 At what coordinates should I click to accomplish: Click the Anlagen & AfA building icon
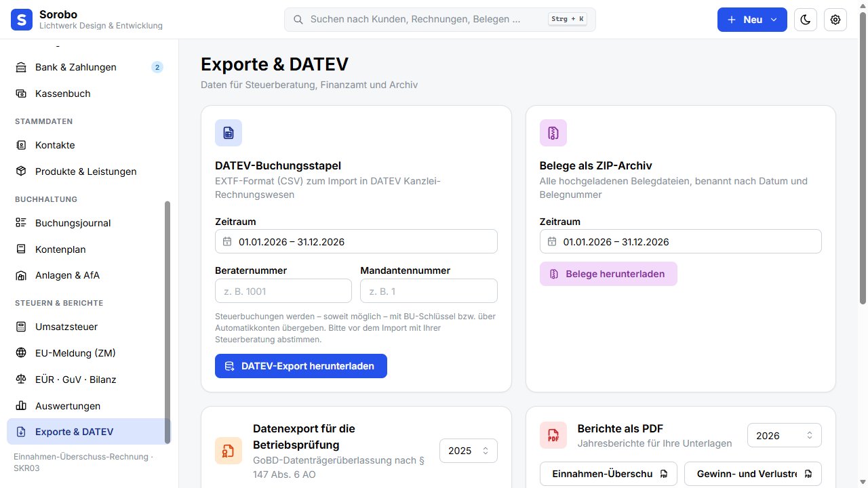click(x=21, y=275)
